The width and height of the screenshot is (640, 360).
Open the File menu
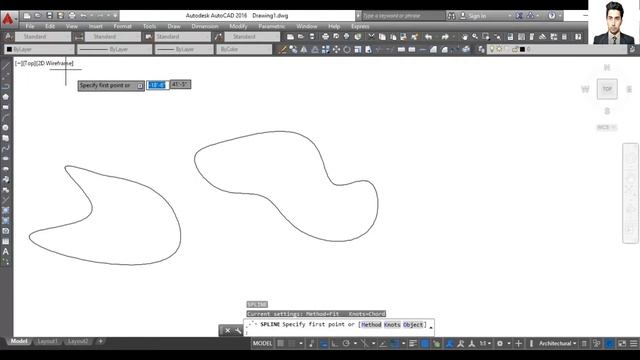[30, 26]
